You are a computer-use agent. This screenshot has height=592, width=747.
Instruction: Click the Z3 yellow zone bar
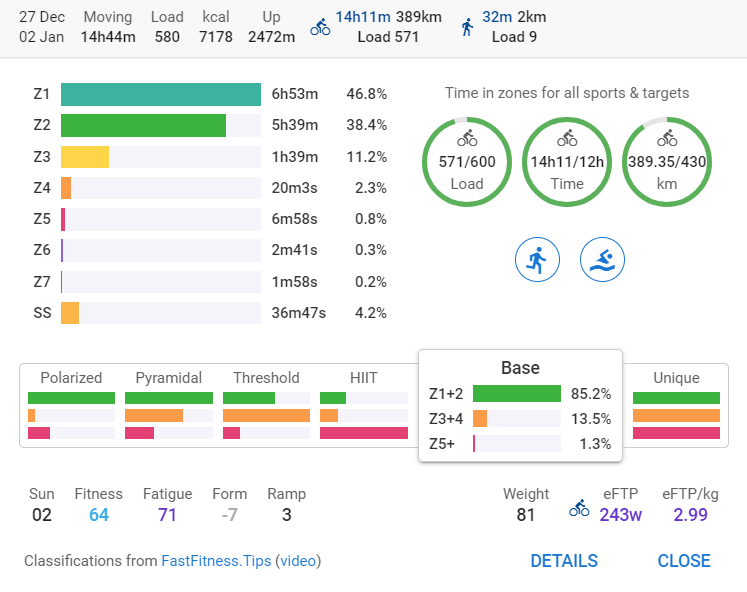[85, 157]
